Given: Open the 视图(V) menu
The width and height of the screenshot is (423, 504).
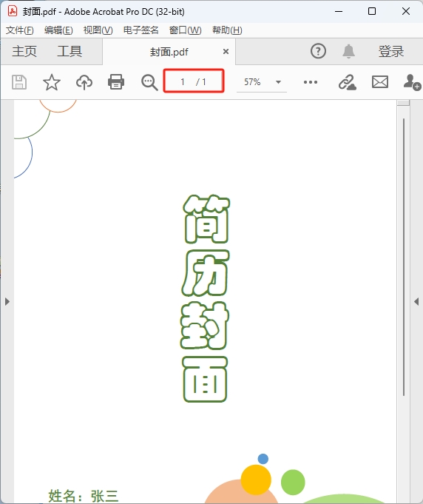Looking at the screenshot, I should (x=98, y=30).
